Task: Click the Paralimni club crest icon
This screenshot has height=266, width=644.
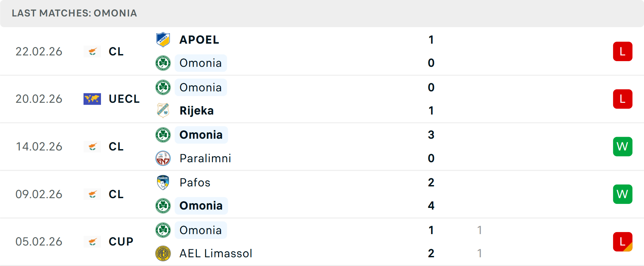Action: (x=163, y=158)
